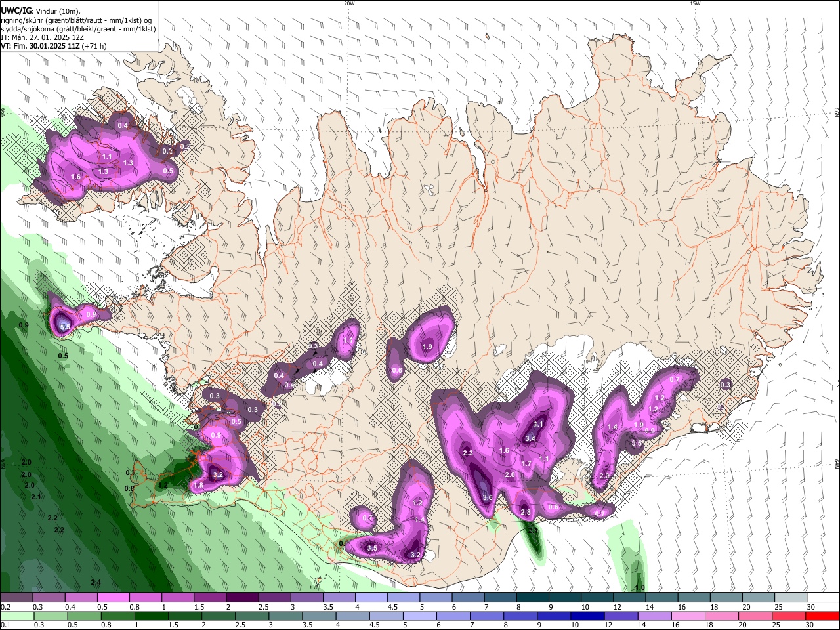Pick the darkest purple snow-legend swatch between 2 and 2.5
The width and height of the screenshot is (840, 630).
pyautogui.click(x=242, y=598)
